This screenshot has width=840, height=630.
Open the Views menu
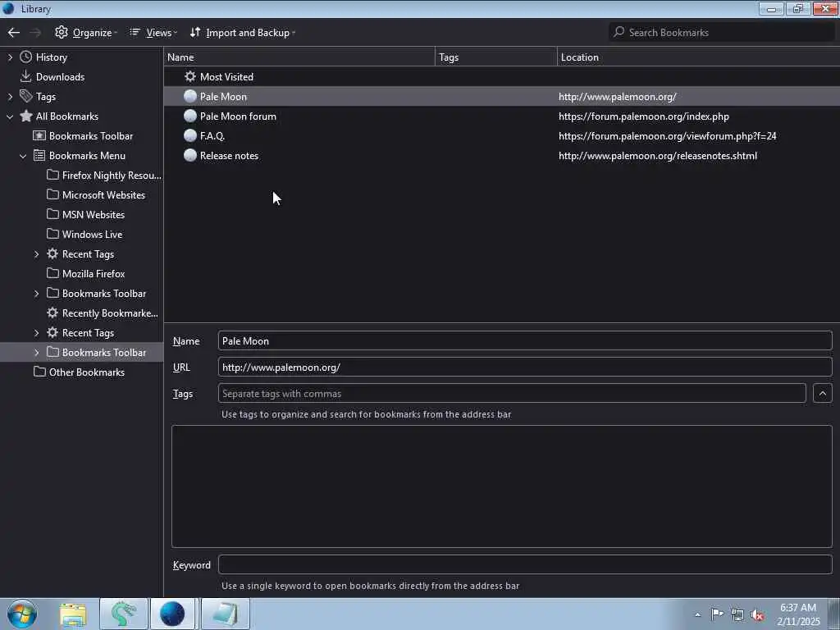click(x=153, y=33)
